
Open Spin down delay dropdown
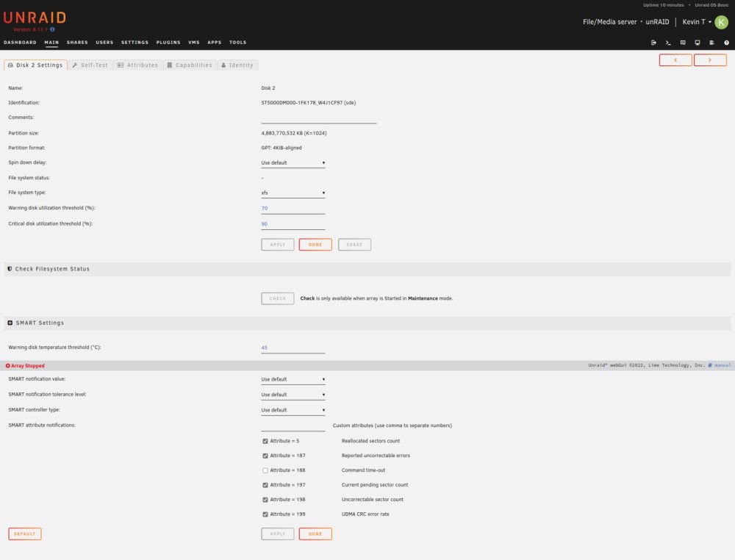coord(293,162)
